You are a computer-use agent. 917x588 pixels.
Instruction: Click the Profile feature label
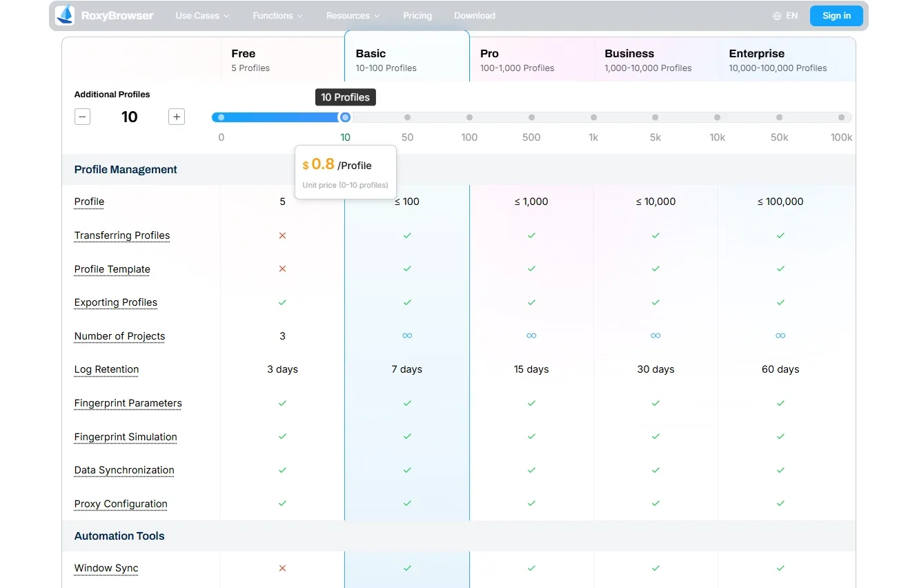coord(89,202)
